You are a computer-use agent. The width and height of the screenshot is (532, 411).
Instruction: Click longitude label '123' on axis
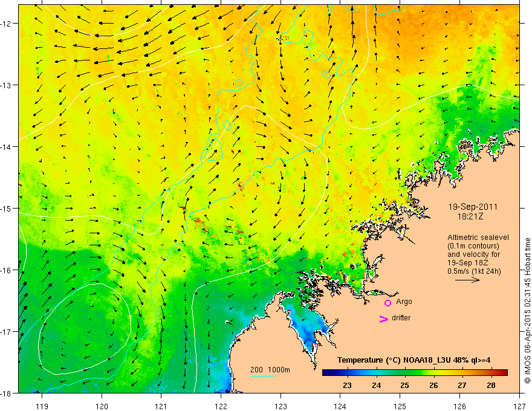281,406
